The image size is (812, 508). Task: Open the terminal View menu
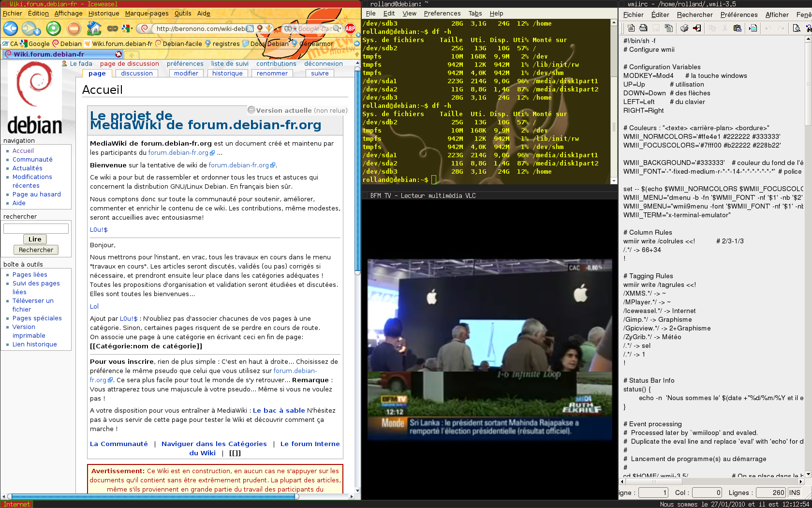coord(409,14)
